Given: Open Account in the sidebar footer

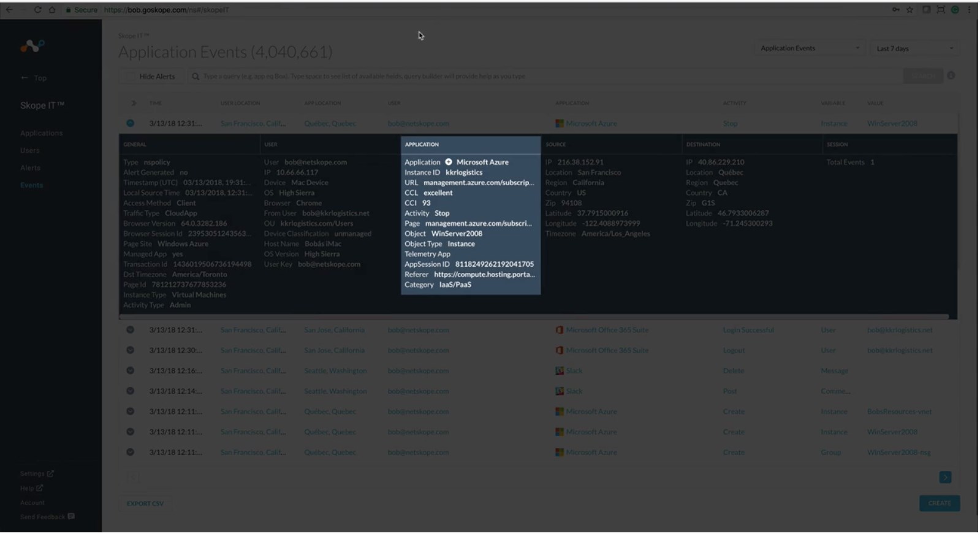Looking at the screenshot, I should [x=32, y=502].
